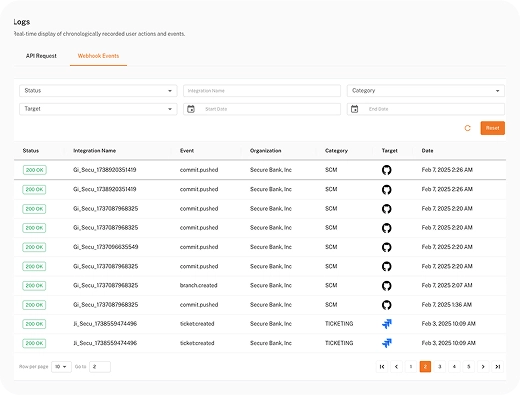This screenshot has width=520, height=395.
Task: Click the Event column header
Action: 187,151
